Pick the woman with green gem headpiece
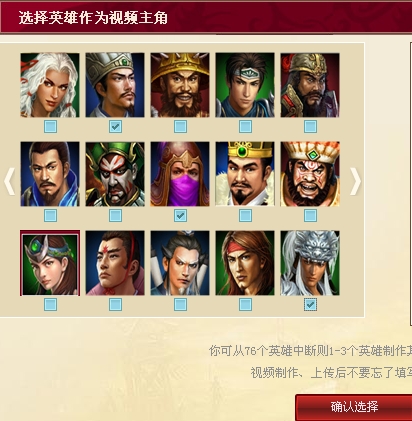 coord(50,263)
